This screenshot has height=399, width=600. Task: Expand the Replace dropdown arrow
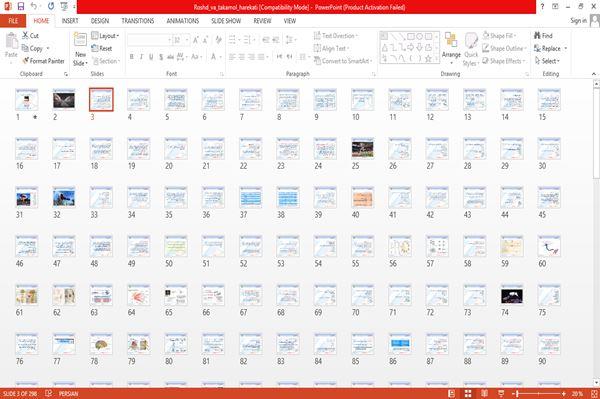(566, 48)
